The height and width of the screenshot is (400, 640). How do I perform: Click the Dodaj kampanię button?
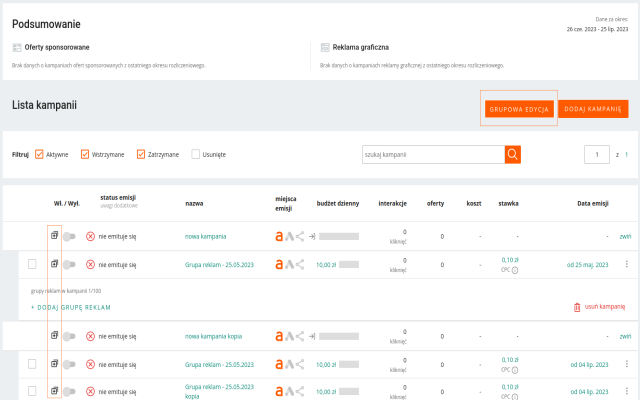pyautogui.click(x=593, y=109)
